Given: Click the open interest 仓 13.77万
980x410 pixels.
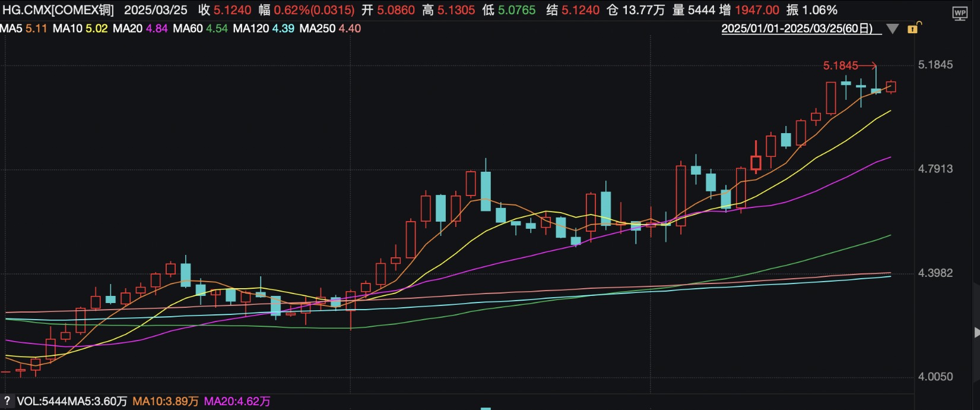Looking at the screenshot, I should [x=636, y=10].
